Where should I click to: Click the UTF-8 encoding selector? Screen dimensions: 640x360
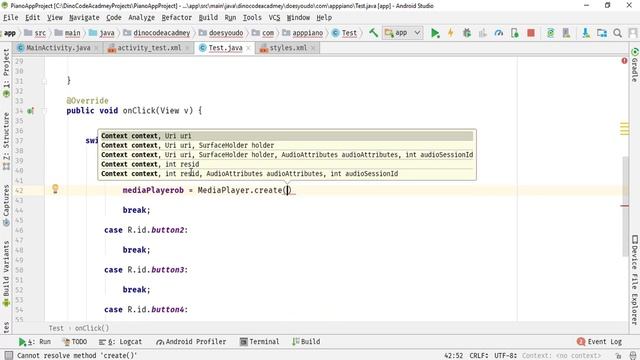click(505, 356)
